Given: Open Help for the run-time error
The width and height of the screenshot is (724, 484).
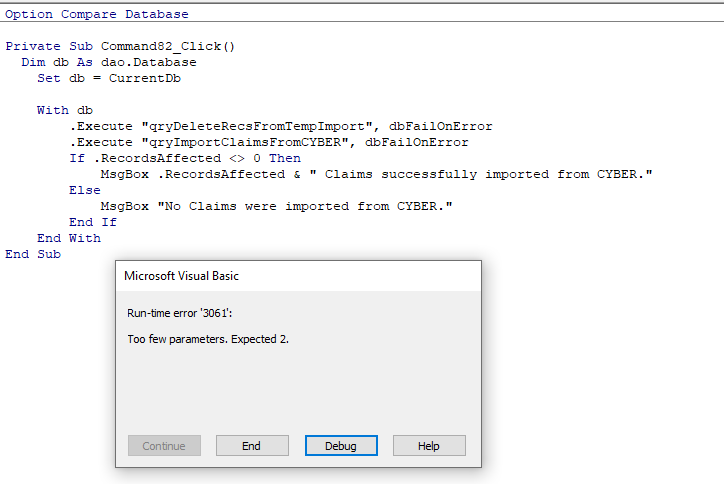Looking at the screenshot, I should [x=429, y=446].
